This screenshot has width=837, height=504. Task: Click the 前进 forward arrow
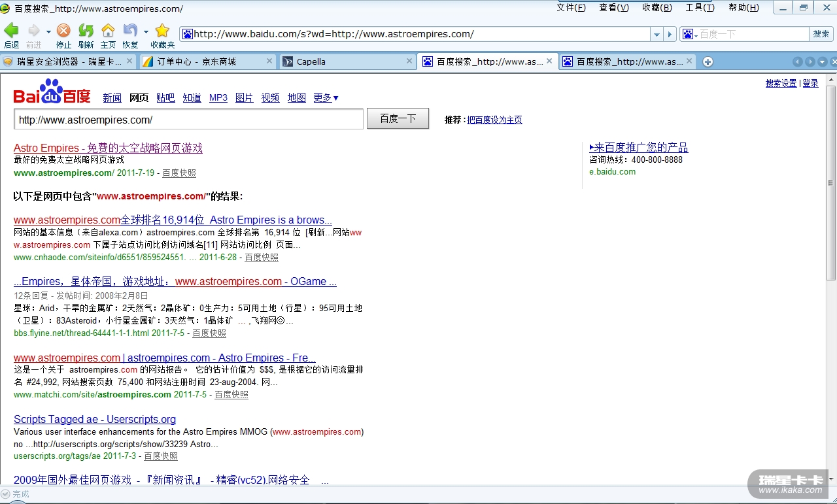pos(33,31)
